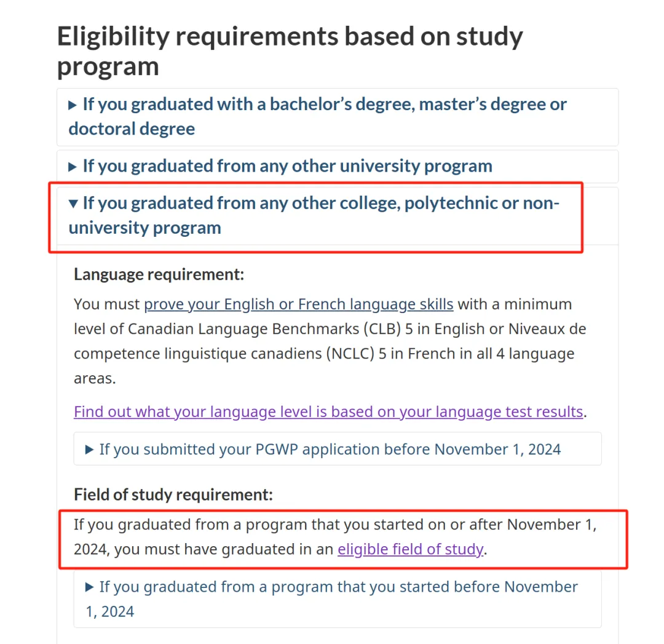Viewport: 664px width, 644px height.
Task: Expand "If you graduated from any other university program" title
Action: (287, 166)
